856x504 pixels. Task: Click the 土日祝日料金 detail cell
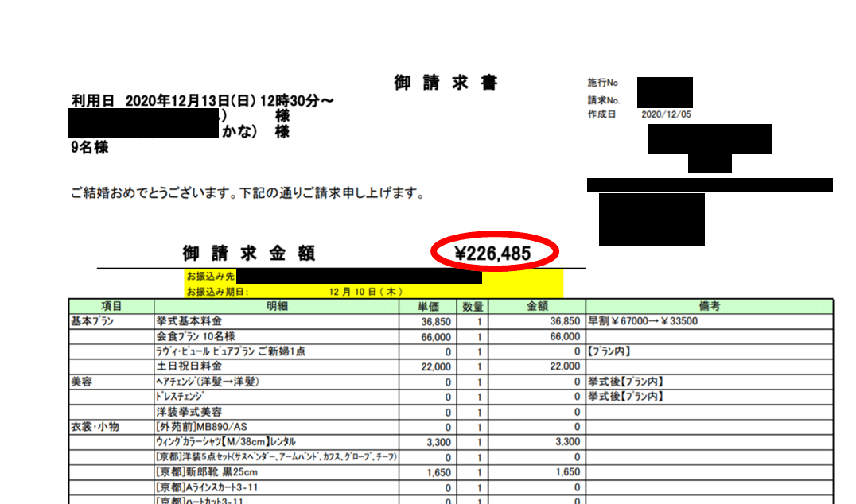tap(277, 366)
